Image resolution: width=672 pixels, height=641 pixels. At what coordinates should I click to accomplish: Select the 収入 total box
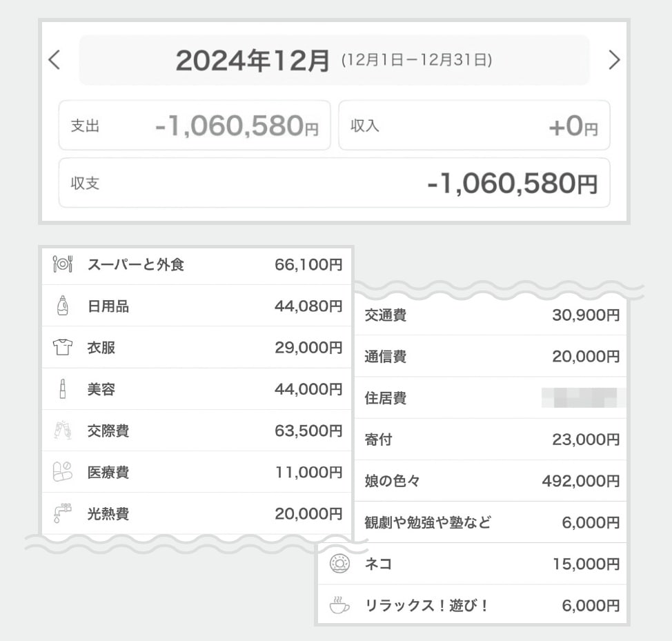(474, 126)
